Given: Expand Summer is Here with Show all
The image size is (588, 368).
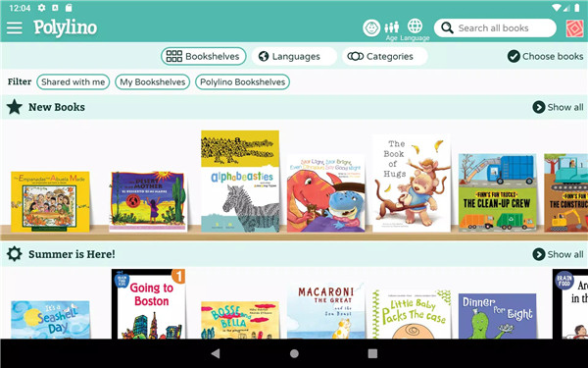Looking at the screenshot, I should 558,254.
